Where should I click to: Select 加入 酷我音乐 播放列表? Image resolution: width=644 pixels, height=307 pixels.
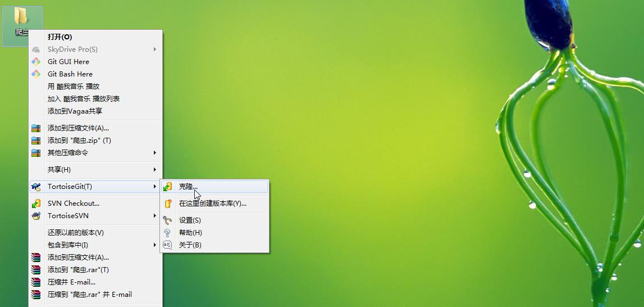tap(95, 99)
